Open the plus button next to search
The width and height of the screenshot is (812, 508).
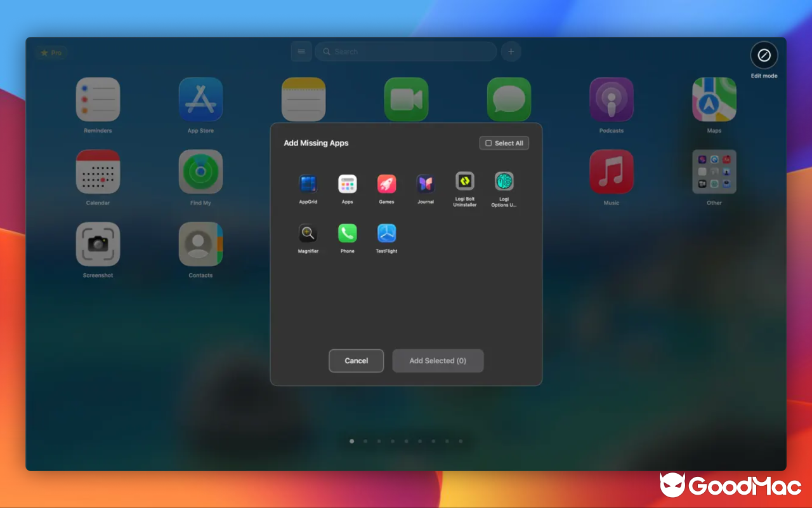[x=511, y=51]
